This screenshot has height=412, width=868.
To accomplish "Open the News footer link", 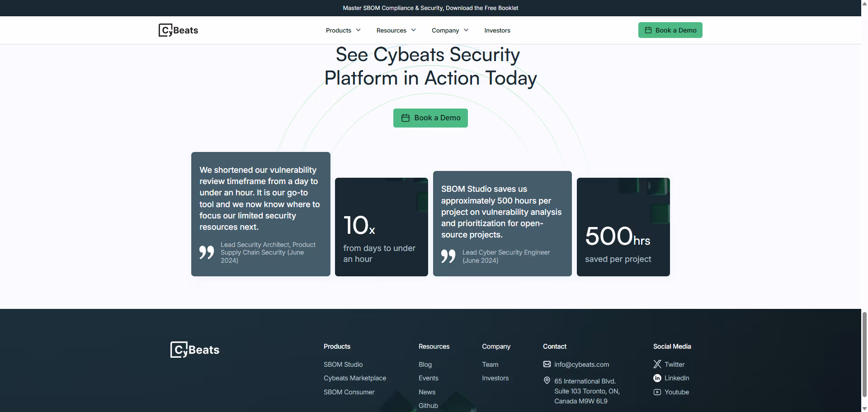I will pos(427,392).
